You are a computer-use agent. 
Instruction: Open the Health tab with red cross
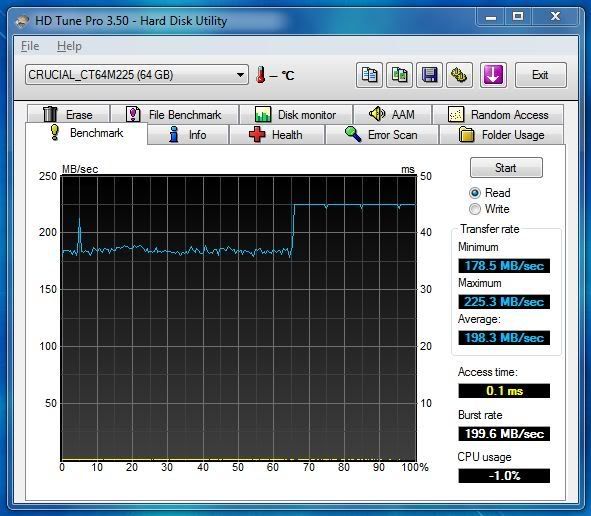point(277,135)
